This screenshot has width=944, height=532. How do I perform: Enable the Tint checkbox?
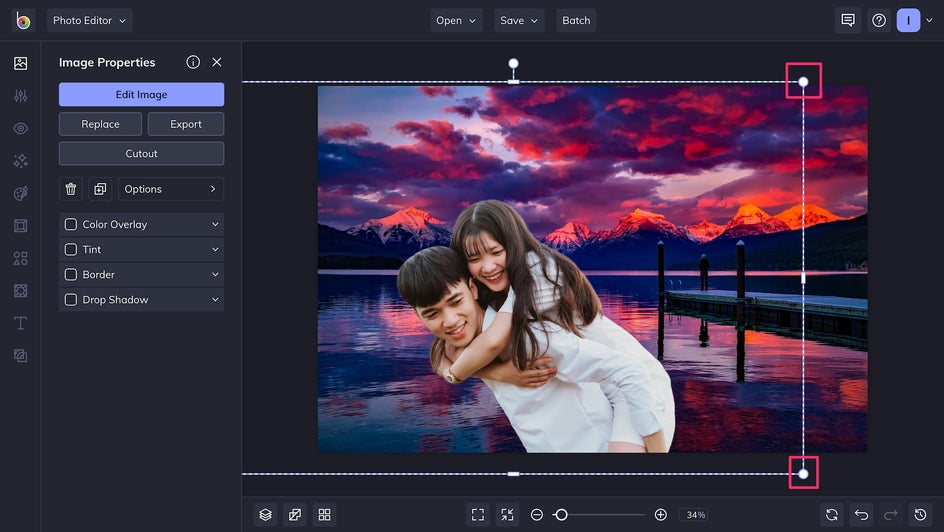click(x=71, y=250)
